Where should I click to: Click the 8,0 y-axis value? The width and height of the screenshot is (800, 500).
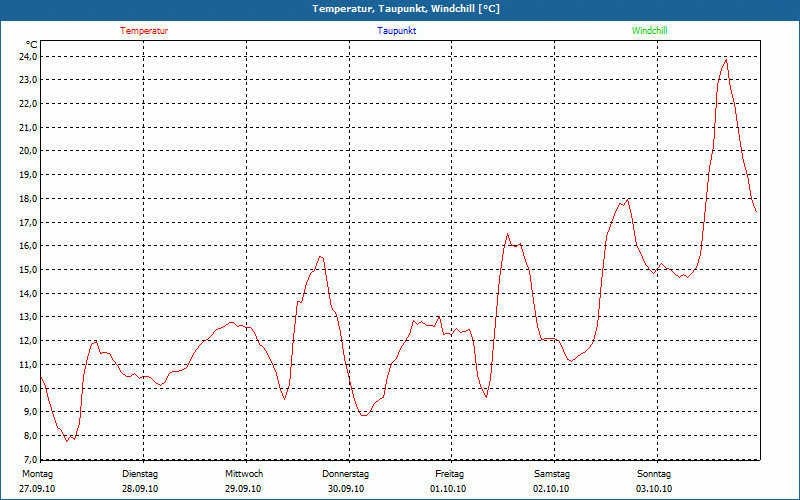30,435
